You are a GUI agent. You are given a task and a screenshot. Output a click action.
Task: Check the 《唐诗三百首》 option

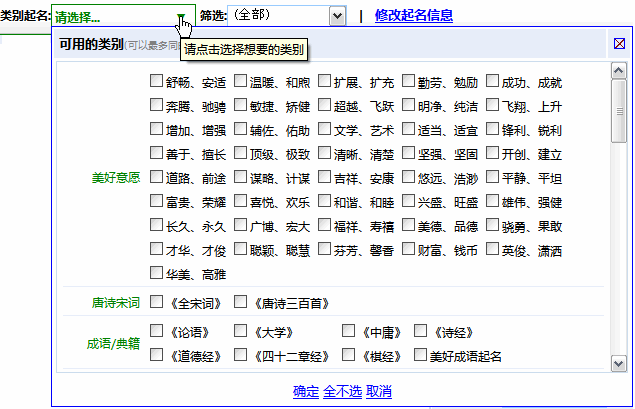(241, 301)
